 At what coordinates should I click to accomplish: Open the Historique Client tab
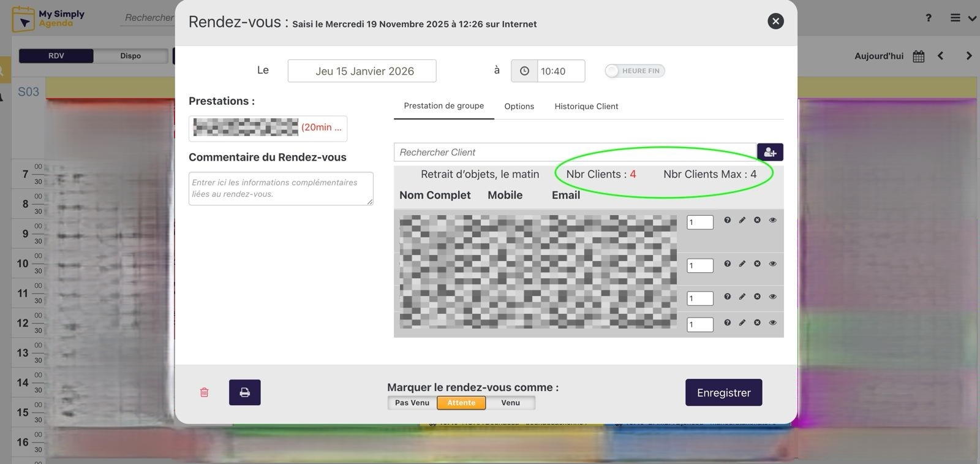click(586, 107)
